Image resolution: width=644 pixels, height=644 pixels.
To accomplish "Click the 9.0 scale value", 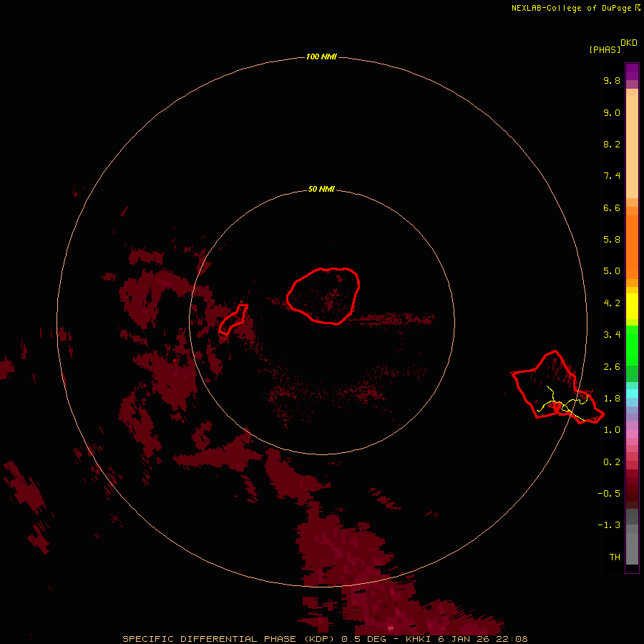I will point(612,112).
